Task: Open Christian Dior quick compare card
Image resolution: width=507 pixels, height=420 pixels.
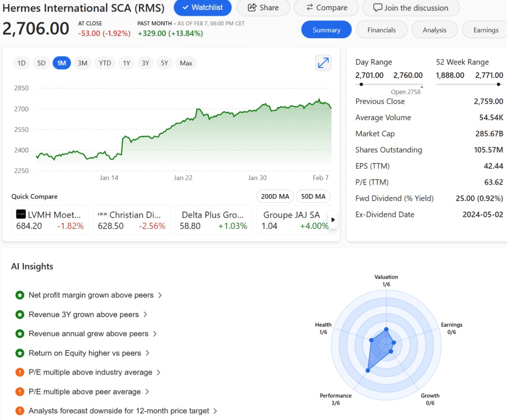Action: [x=132, y=220]
